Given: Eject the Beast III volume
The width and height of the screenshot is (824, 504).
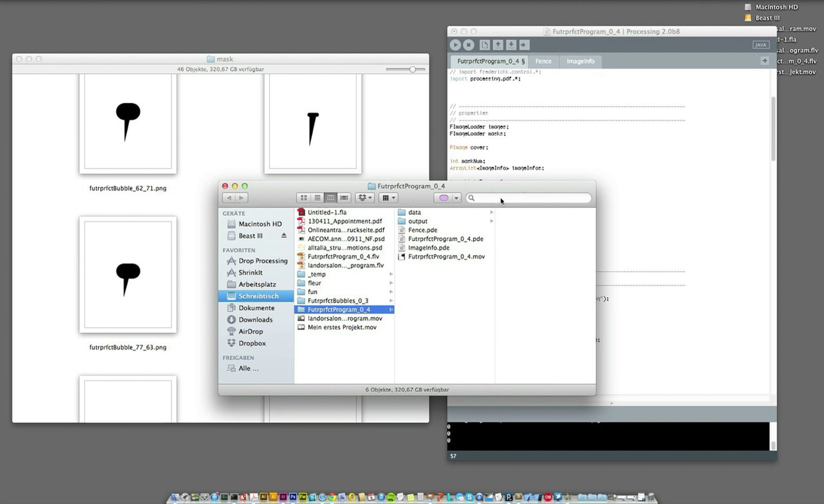Looking at the screenshot, I should pos(284,236).
